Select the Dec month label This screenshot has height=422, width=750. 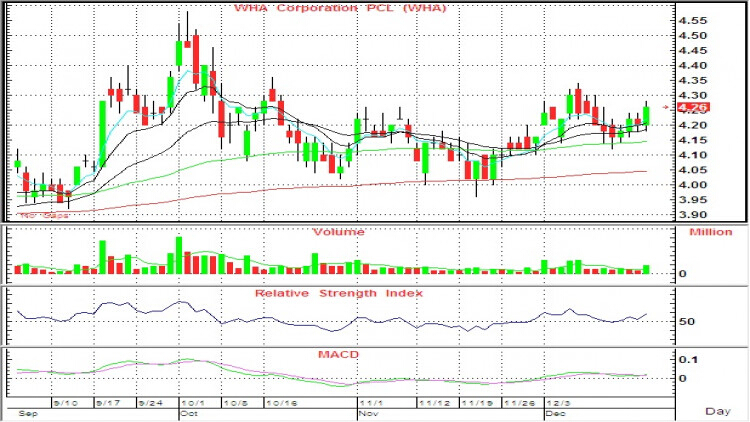(x=555, y=413)
